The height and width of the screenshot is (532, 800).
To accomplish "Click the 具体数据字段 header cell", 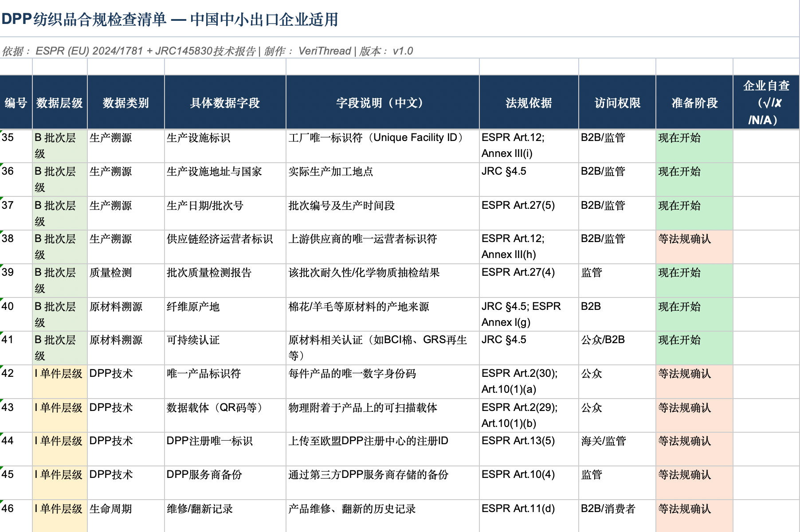I will click(225, 102).
